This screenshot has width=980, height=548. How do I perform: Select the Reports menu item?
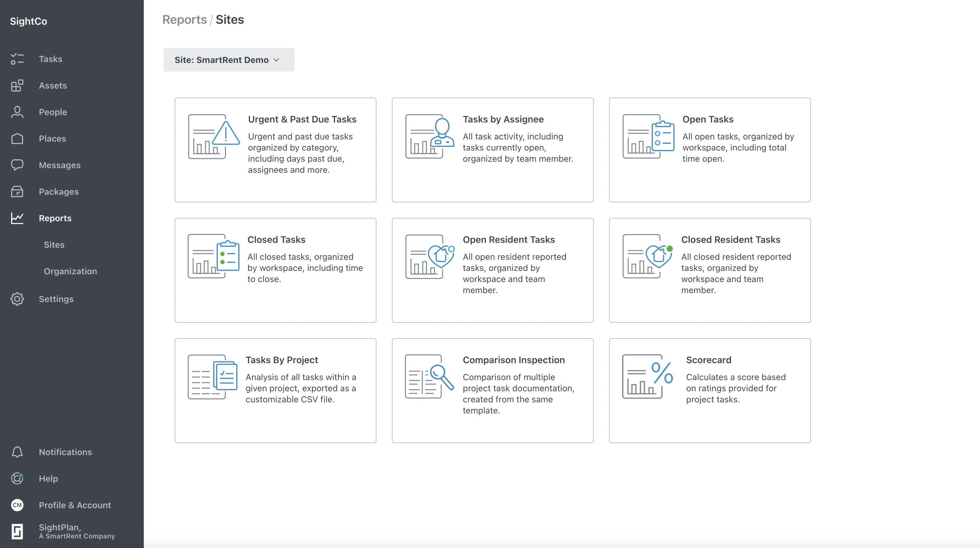(x=55, y=218)
